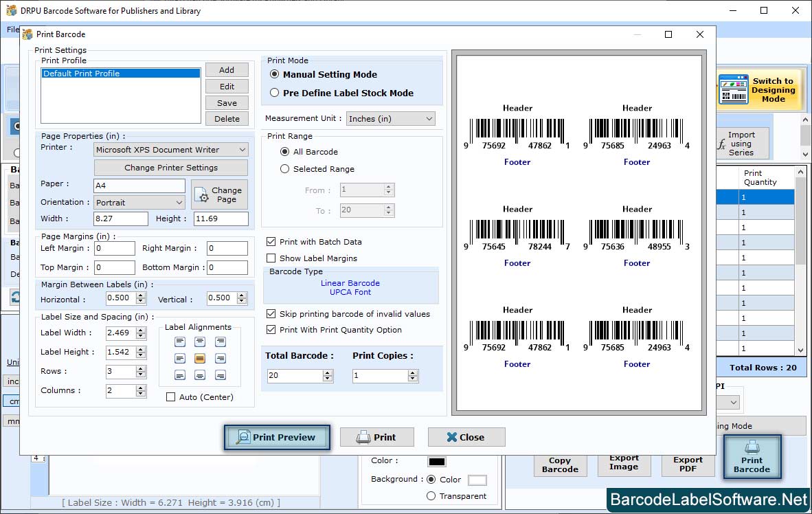The height and width of the screenshot is (514, 812).
Task: Click Print Quantity list scrollbar down arrow
Action: coord(800,350)
